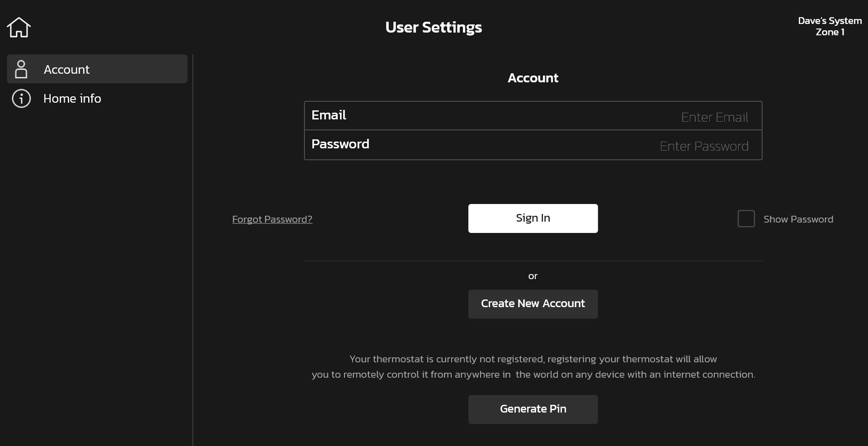Click Create New Account button

(x=533, y=304)
